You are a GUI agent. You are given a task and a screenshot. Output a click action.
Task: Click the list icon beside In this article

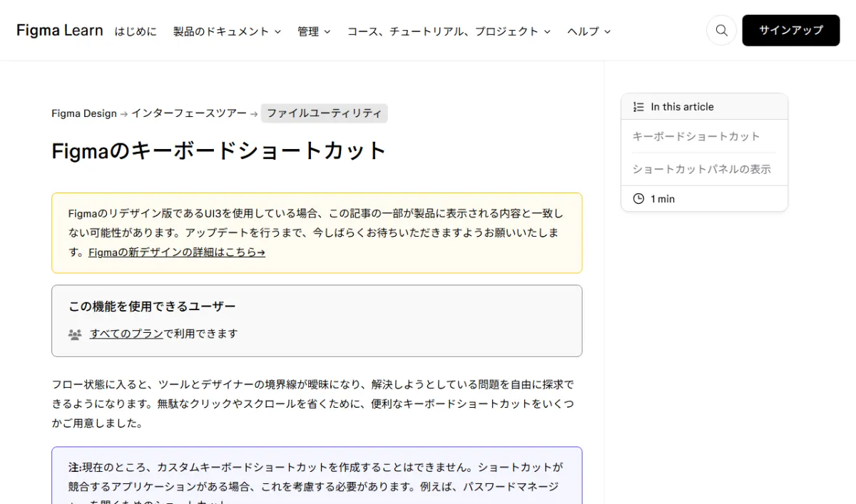coord(638,107)
